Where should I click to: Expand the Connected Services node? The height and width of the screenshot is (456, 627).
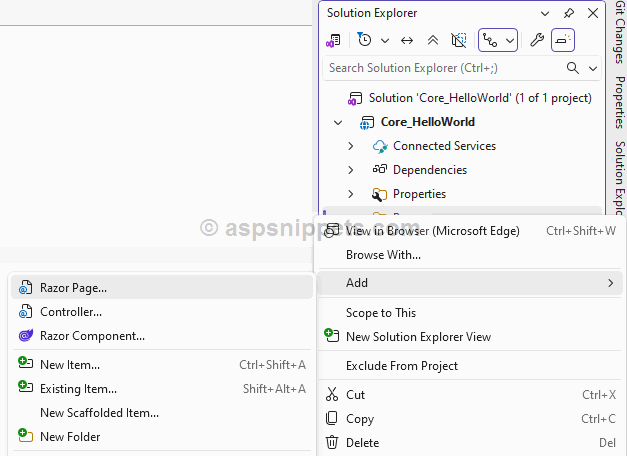(x=351, y=146)
